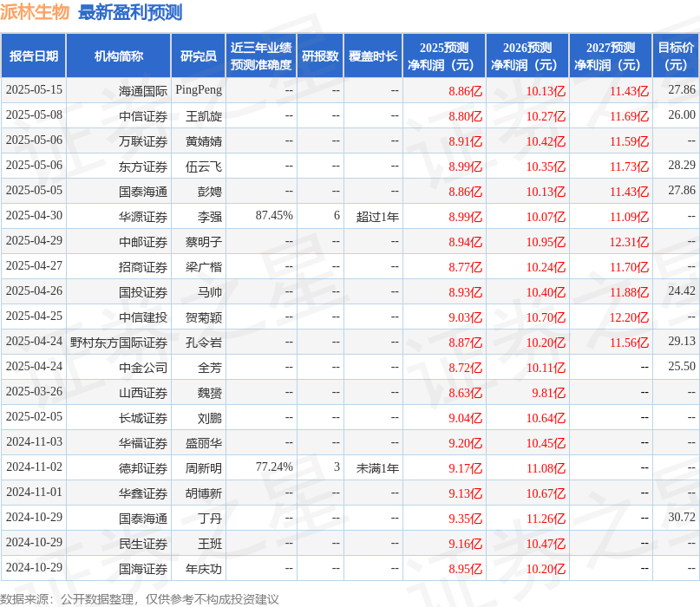
Task: Click date 2025-05-15 cell
Action: pyautogui.click(x=34, y=89)
